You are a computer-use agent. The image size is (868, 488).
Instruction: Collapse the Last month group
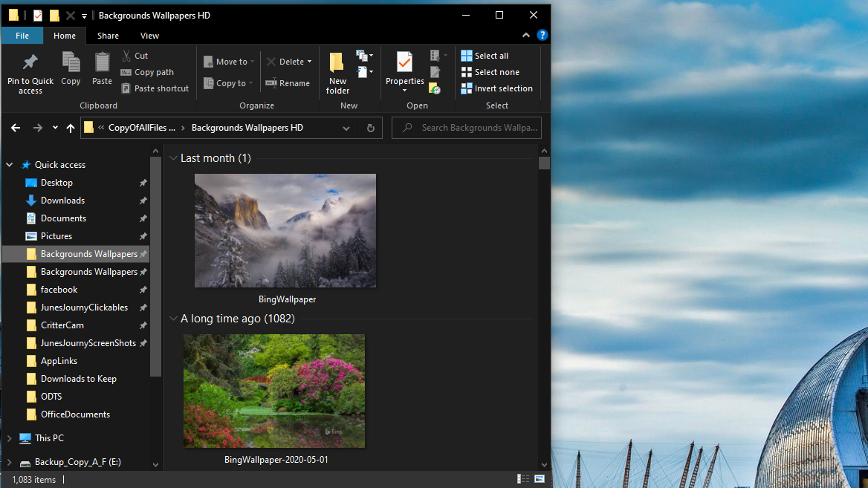(x=173, y=158)
